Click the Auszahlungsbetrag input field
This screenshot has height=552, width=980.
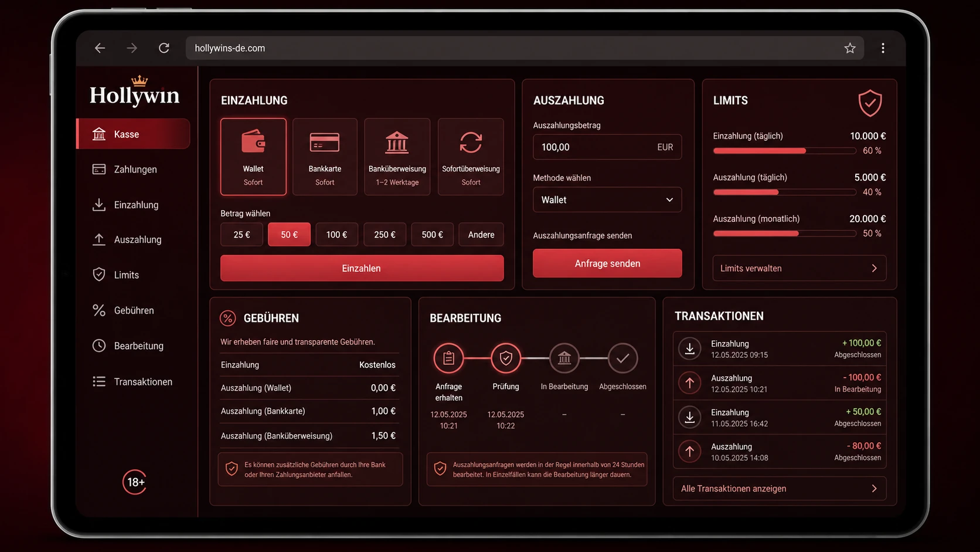(607, 147)
